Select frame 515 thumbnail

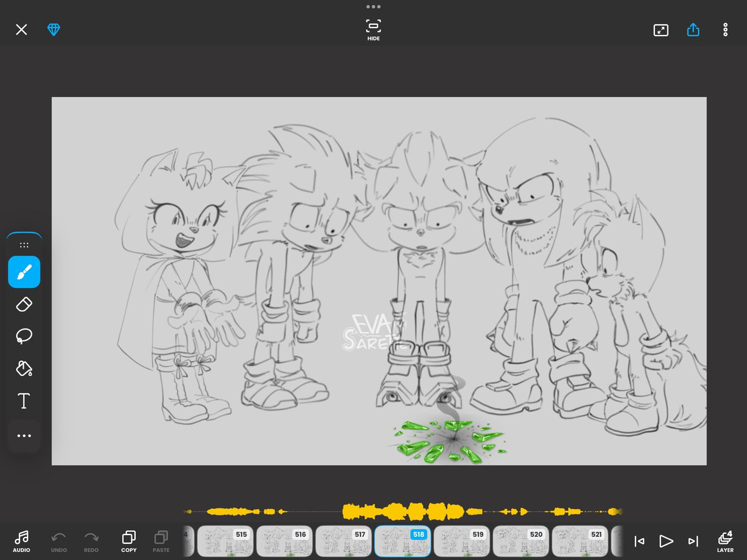pyautogui.click(x=225, y=541)
